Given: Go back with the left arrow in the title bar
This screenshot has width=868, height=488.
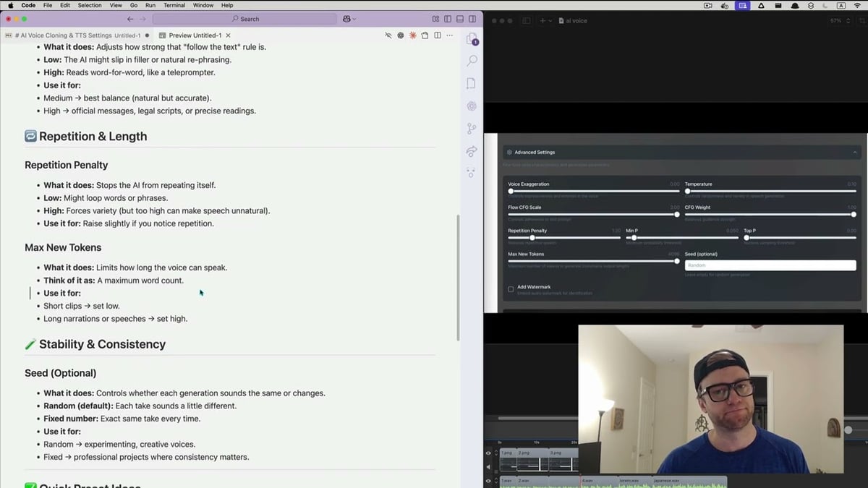Looking at the screenshot, I should pos(129,19).
